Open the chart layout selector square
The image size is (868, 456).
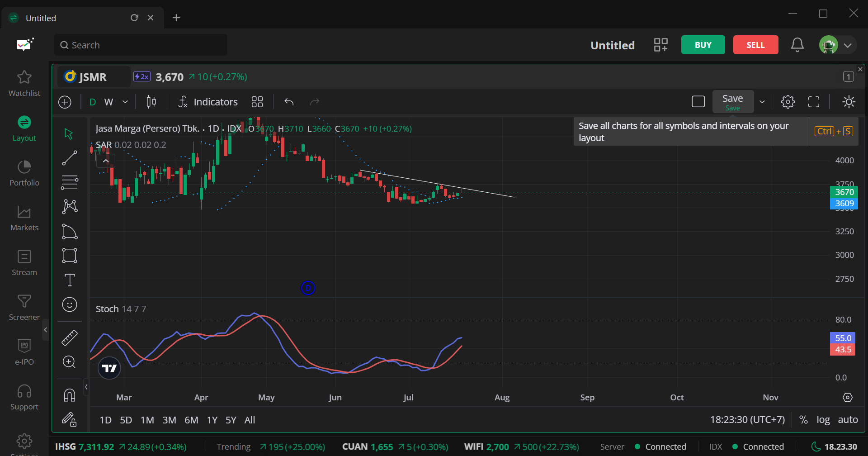pos(698,102)
